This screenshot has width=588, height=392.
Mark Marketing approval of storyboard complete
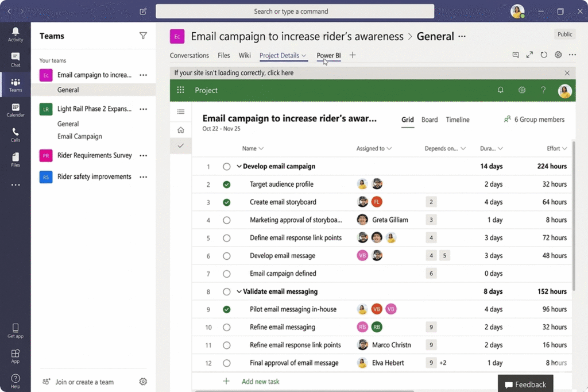tap(226, 220)
